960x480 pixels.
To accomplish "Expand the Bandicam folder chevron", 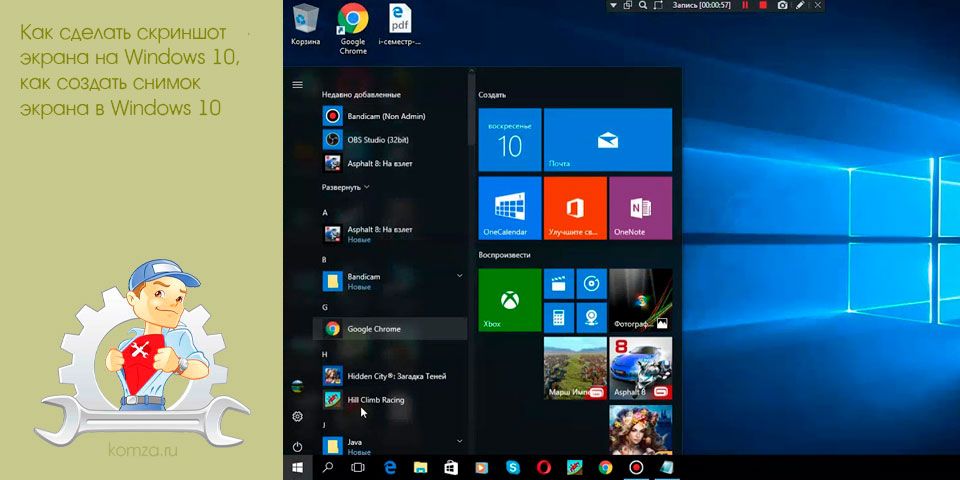I will pyautogui.click(x=459, y=276).
